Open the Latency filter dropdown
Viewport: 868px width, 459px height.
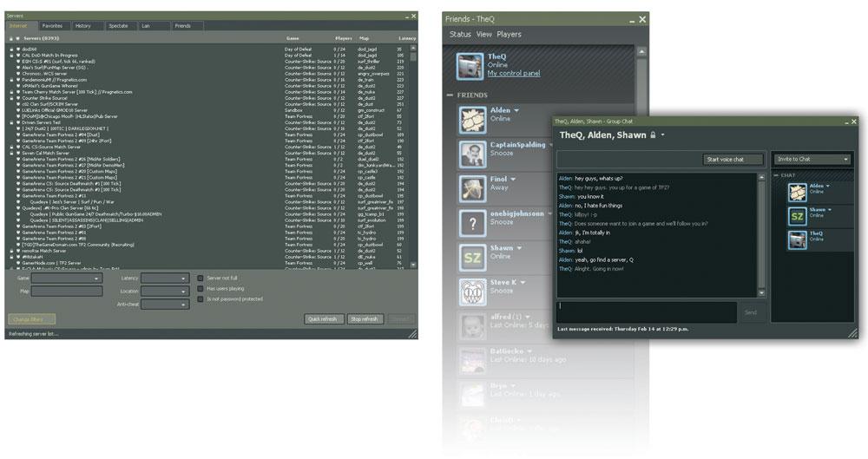tap(165, 279)
